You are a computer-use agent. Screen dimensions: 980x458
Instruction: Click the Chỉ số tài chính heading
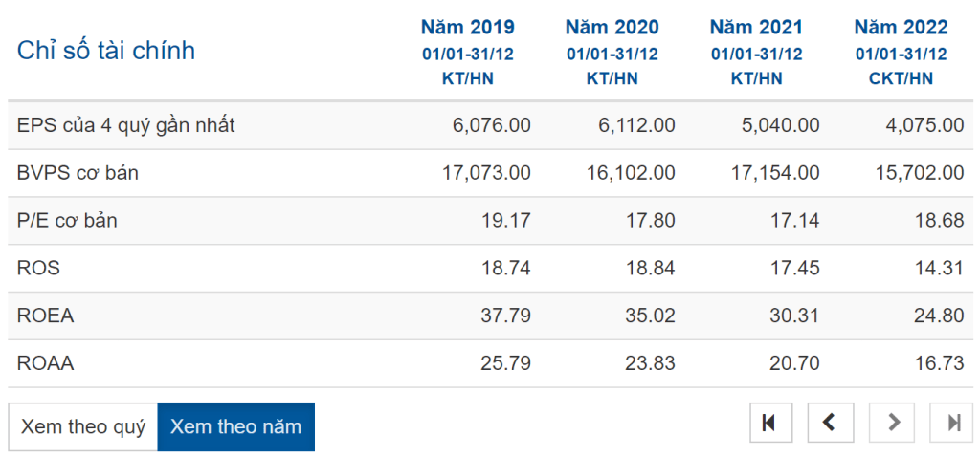click(106, 51)
